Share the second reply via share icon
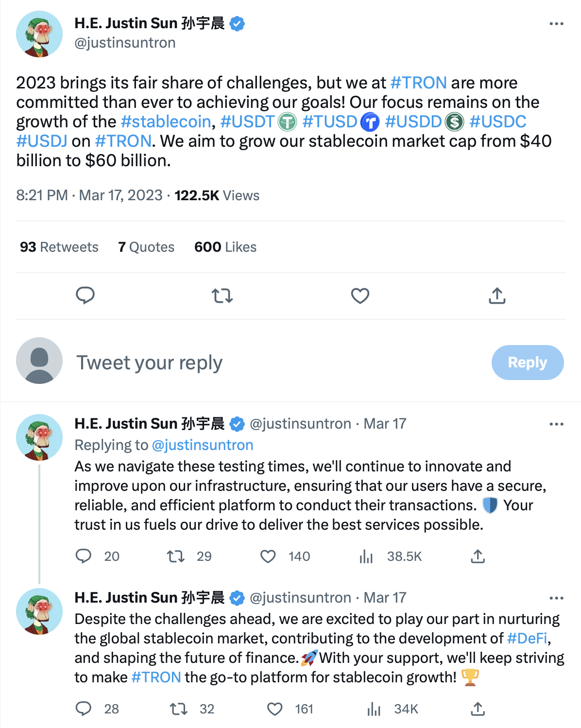Image resolution: width=581 pixels, height=728 pixels. 478,709
